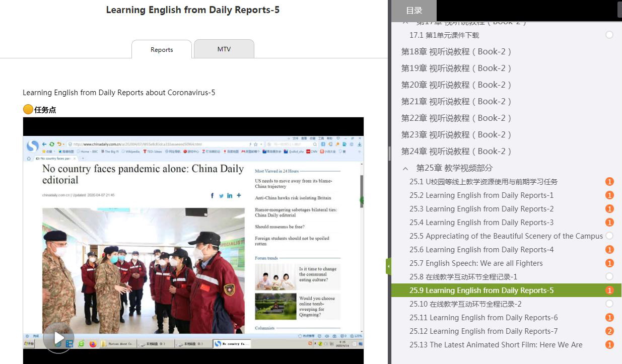The height and width of the screenshot is (364, 622).
Task: Click the page refresh icon in the browser toolbar
Action: pyautogui.click(x=51, y=144)
